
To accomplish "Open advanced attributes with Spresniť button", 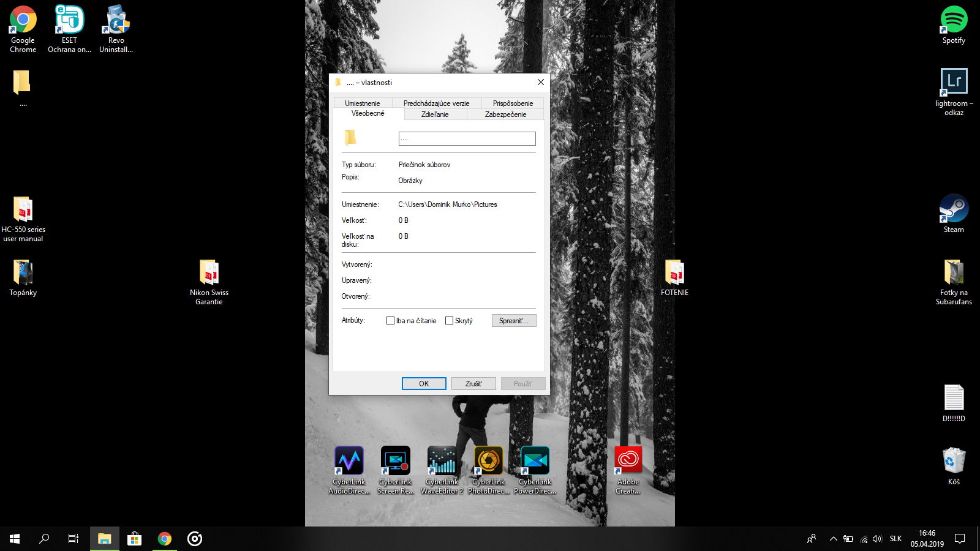I will tap(513, 321).
